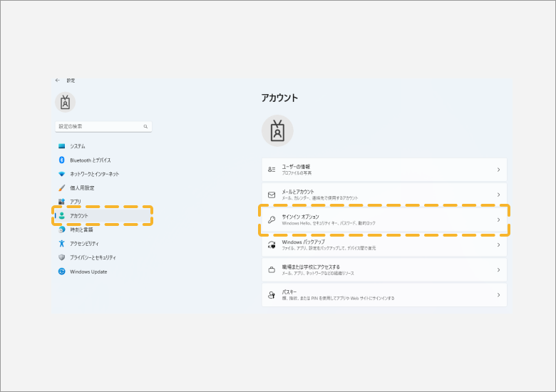
Task: Open 職場または学校にアクセスする row
Action: [384, 269]
